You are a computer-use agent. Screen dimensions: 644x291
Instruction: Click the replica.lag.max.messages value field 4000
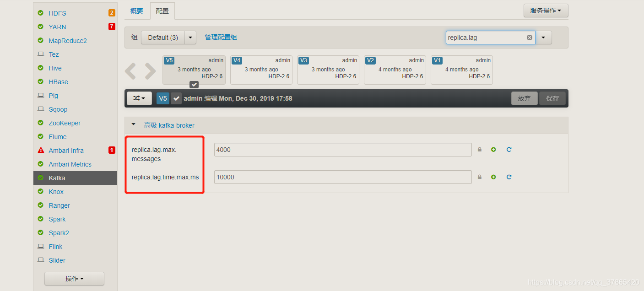click(x=343, y=150)
